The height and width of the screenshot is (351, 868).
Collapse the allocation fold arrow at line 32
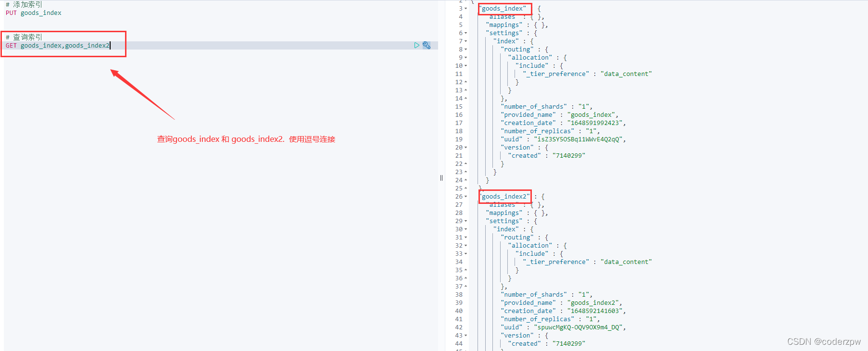click(466, 246)
